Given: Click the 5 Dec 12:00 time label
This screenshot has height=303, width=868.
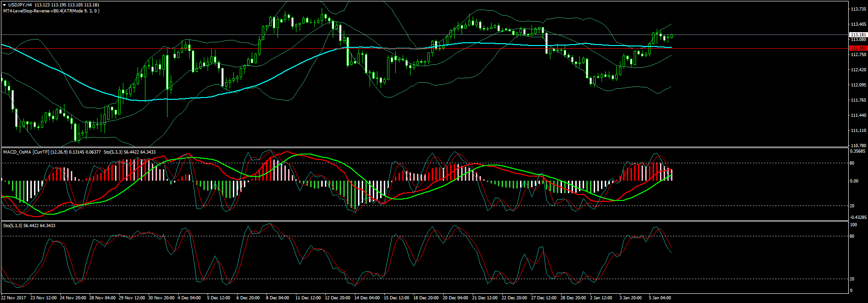Looking at the screenshot, I should (x=219, y=298).
